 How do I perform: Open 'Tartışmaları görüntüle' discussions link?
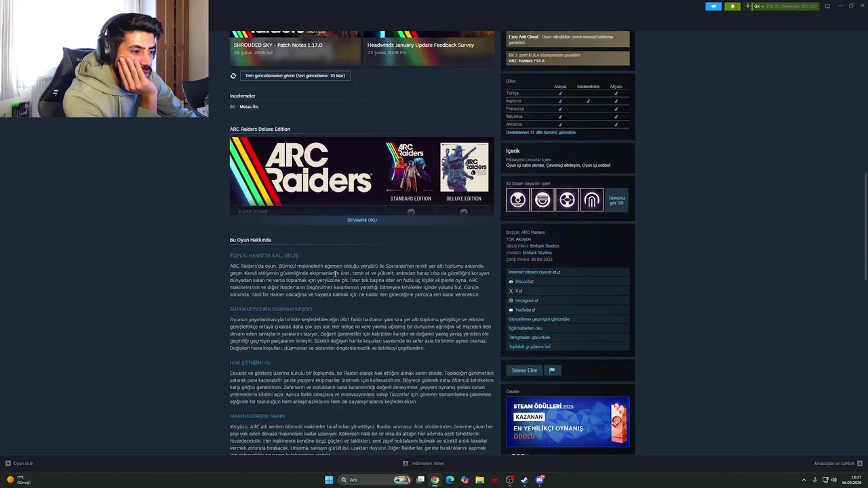coord(568,338)
